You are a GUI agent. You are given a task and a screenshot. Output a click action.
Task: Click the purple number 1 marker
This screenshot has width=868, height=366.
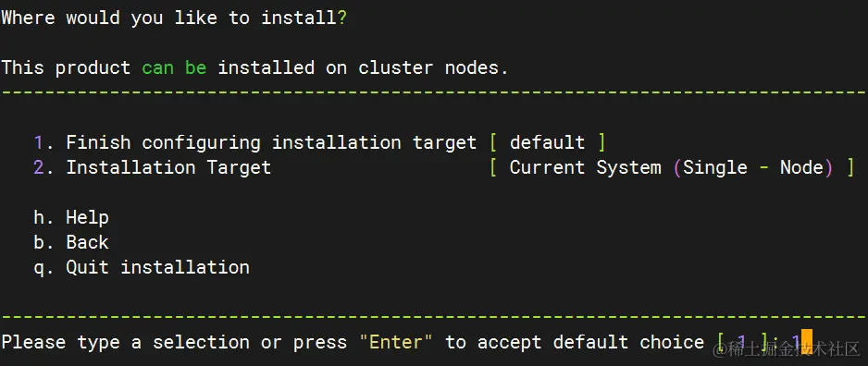[38, 142]
